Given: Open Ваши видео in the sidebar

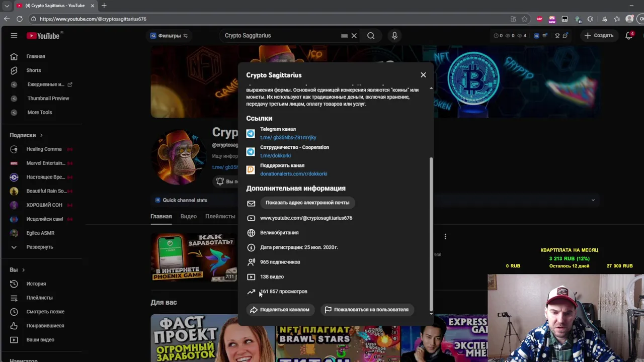Looking at the screenshot, I should pyautogui.click(x=41, y=340).
